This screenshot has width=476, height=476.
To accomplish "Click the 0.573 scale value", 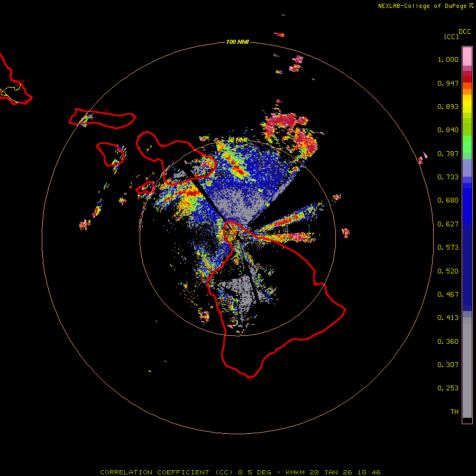I will tap(448, 248).
